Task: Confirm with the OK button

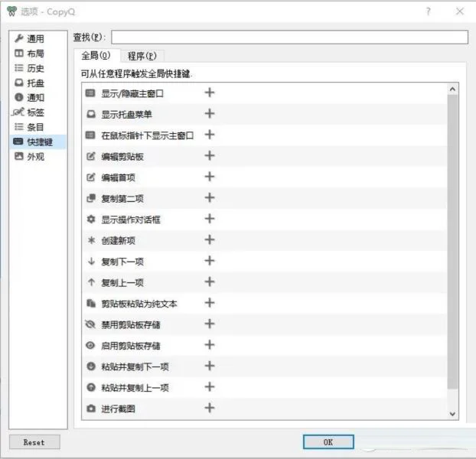Action: pos(328,442)
